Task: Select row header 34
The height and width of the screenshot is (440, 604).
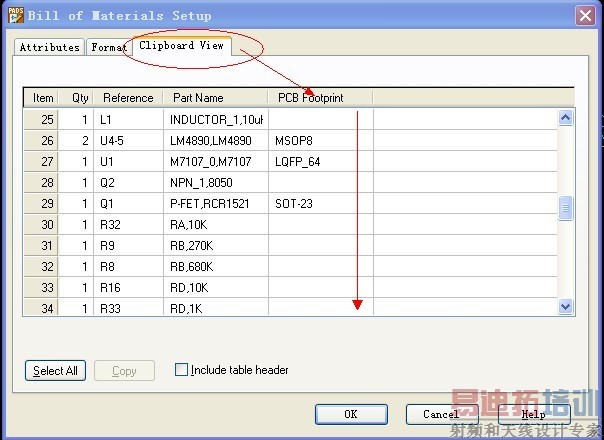Action: [x=41, y=307]
